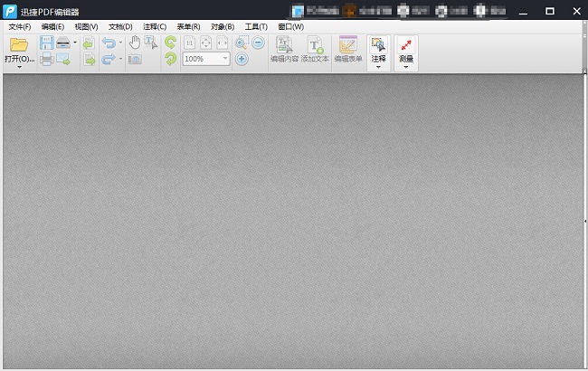
Task: Expand the side panel arrow on right edge
Action: 585,222
